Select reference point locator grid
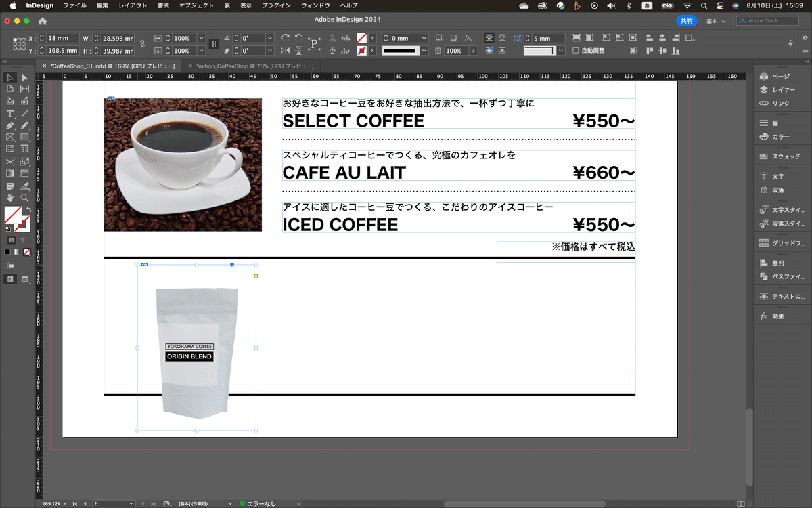 [x=18, y=44]
